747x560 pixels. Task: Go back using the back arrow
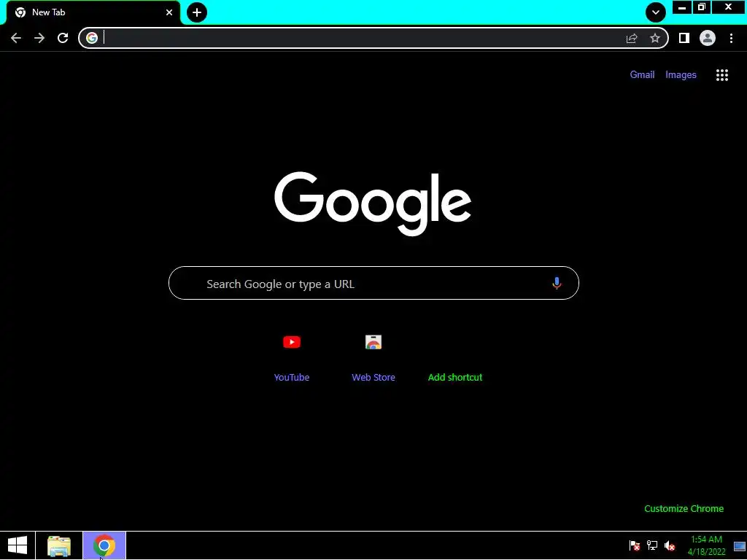(16, 38)
